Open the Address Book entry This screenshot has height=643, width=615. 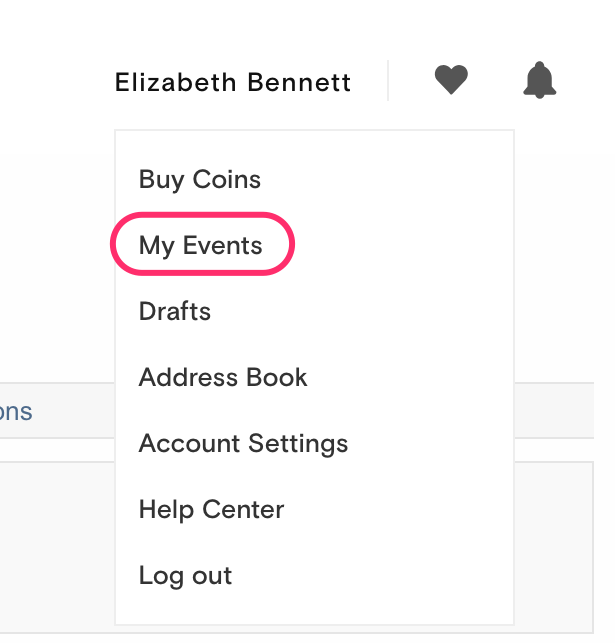223,377
